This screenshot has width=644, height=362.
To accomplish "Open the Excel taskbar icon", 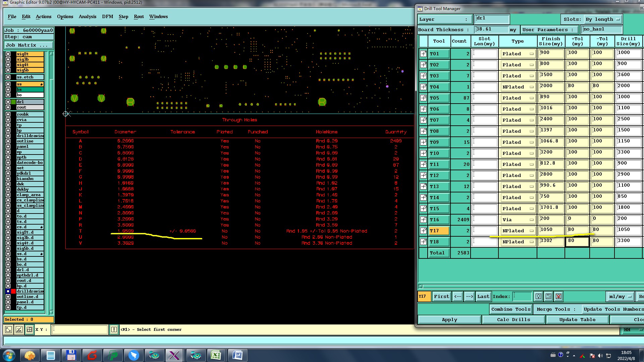I will coord(216,355).
